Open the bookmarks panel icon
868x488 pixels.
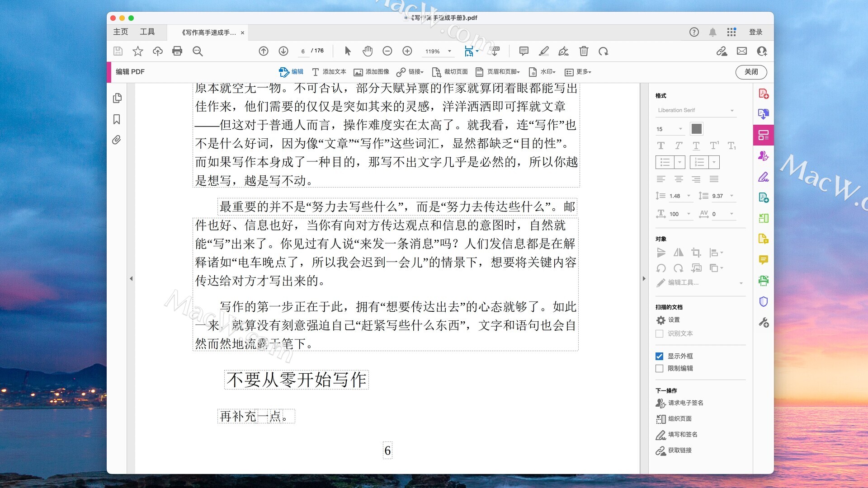point(117,119)
